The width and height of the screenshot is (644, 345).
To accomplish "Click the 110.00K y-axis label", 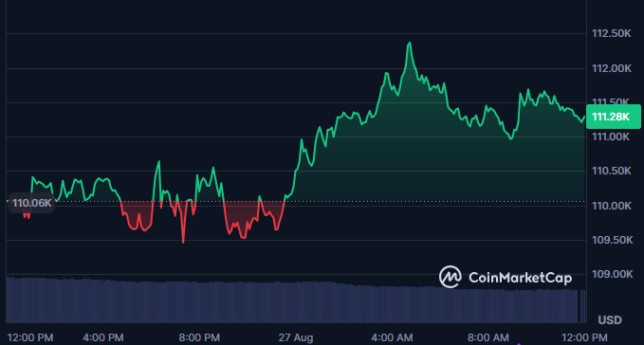I will point(611,206).
